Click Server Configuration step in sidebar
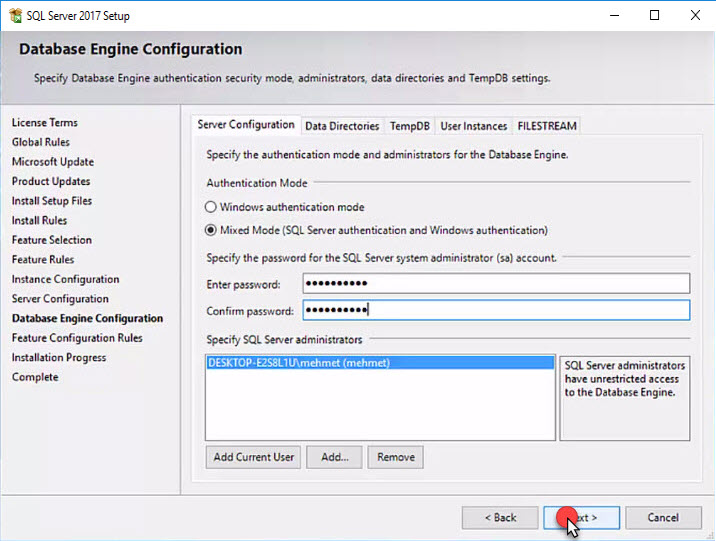 pos(60,299)
